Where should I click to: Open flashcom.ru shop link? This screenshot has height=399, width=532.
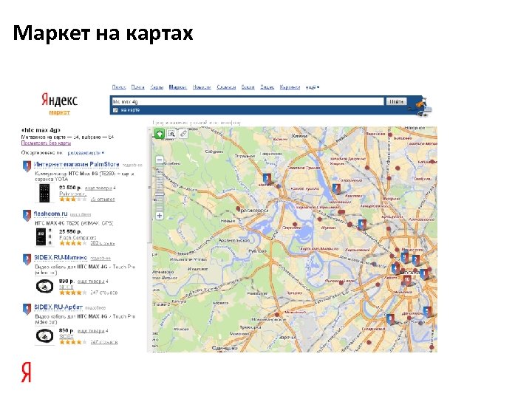[50, 214]
